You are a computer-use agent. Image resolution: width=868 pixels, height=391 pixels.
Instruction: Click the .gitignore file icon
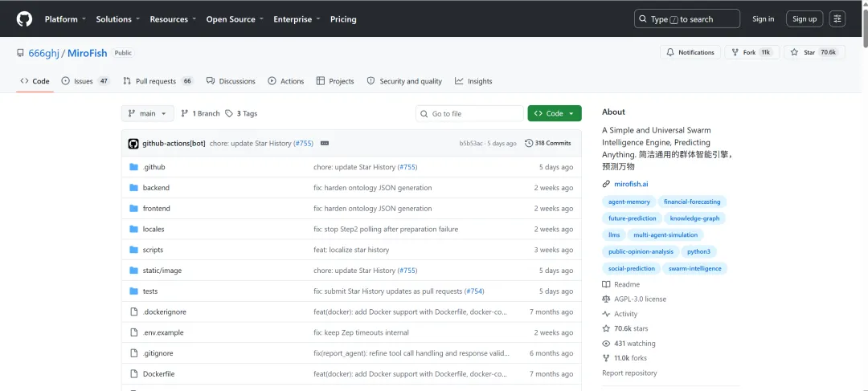point(133,353)
